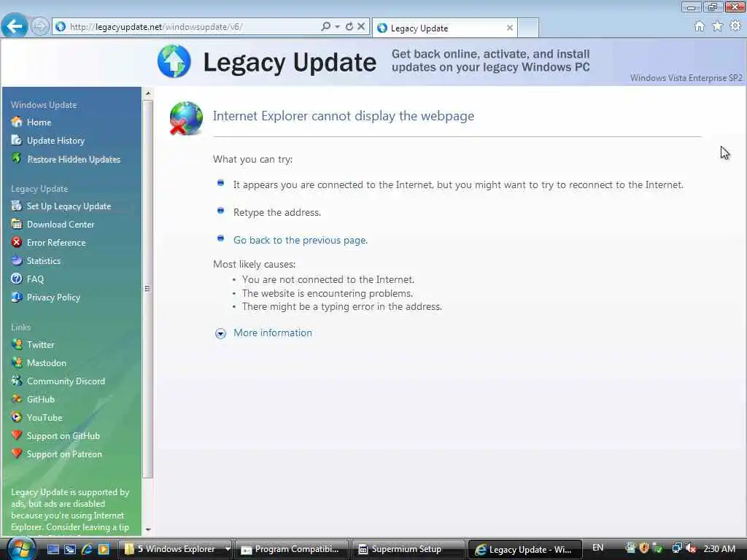Click Switch between windows quick launch icon
Image resolution: width=747 pixels, height=560 pixels.
click(x=70, y=549)
